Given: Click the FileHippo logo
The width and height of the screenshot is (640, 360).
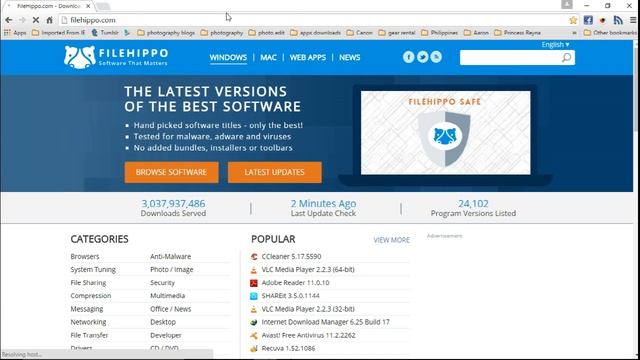Looking at the screenshot, I should point(116,57).
